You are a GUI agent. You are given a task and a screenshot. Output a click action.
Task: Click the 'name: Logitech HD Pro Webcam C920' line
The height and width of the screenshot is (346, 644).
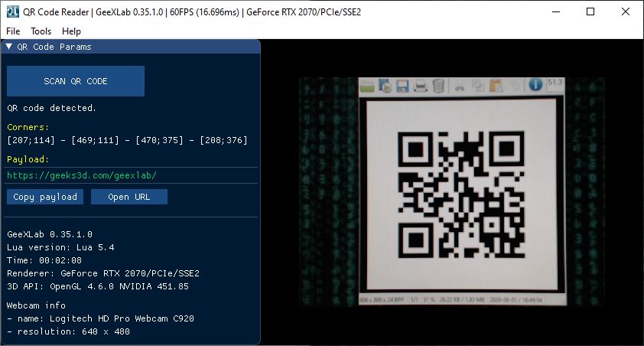101,318
